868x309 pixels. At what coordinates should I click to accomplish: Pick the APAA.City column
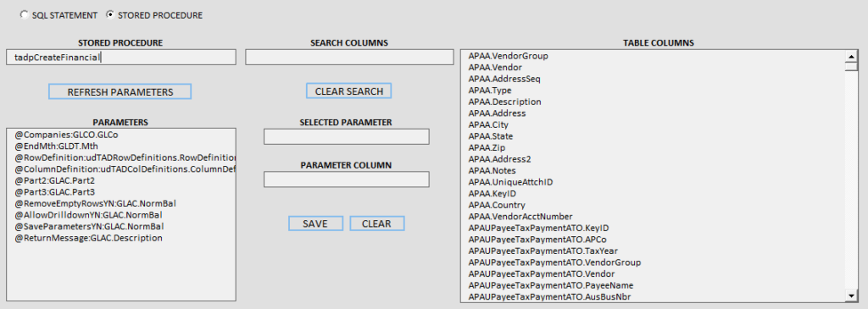(654, 125)
